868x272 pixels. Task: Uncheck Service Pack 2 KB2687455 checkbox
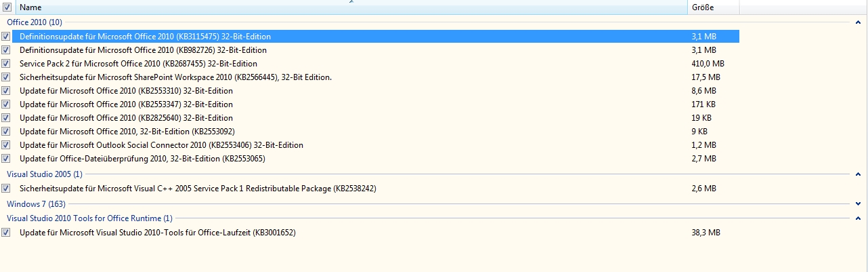coord(6,64)
